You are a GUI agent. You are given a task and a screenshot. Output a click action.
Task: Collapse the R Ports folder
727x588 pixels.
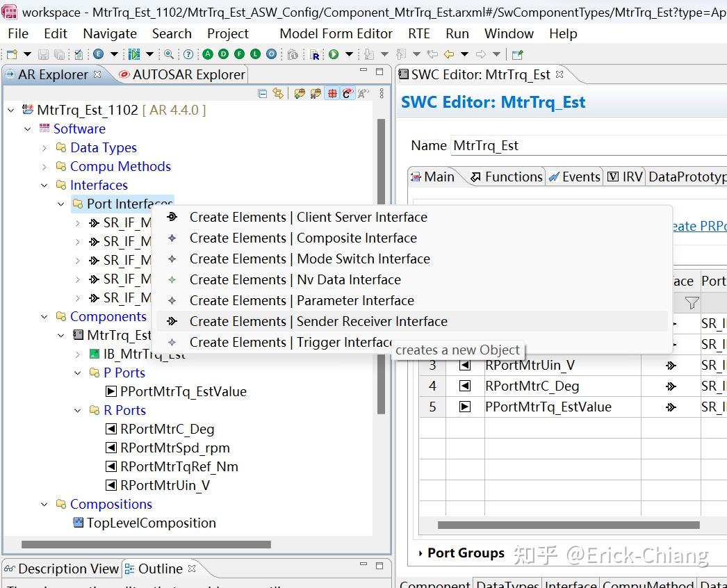coord(78,410)
